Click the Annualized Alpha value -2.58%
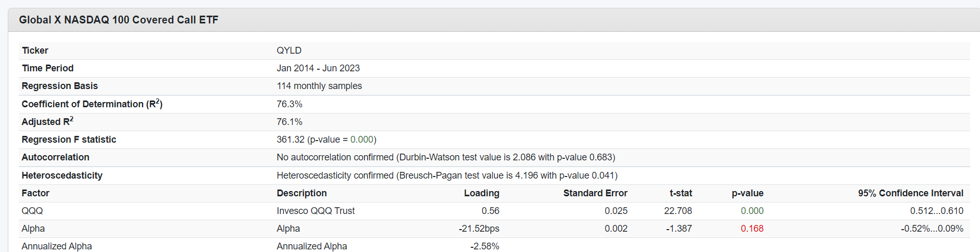This screenshot has width=980, height=252. click(x=484, y=246)
